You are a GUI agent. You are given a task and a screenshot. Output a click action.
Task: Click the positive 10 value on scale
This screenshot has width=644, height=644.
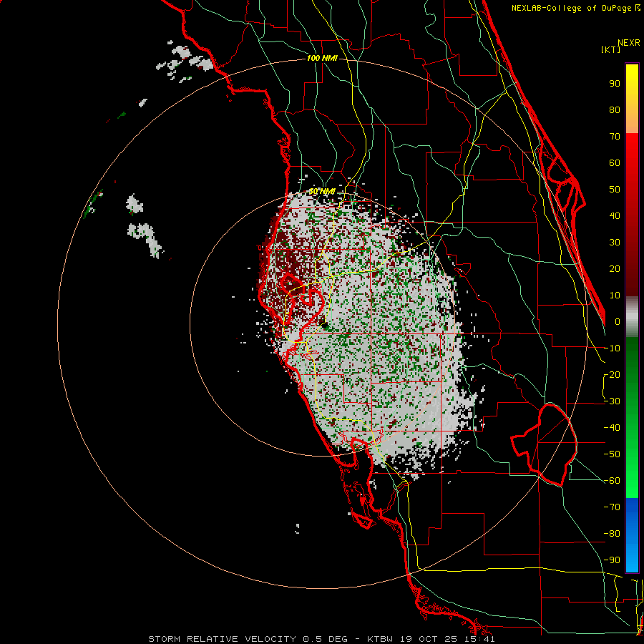[615, 296]
